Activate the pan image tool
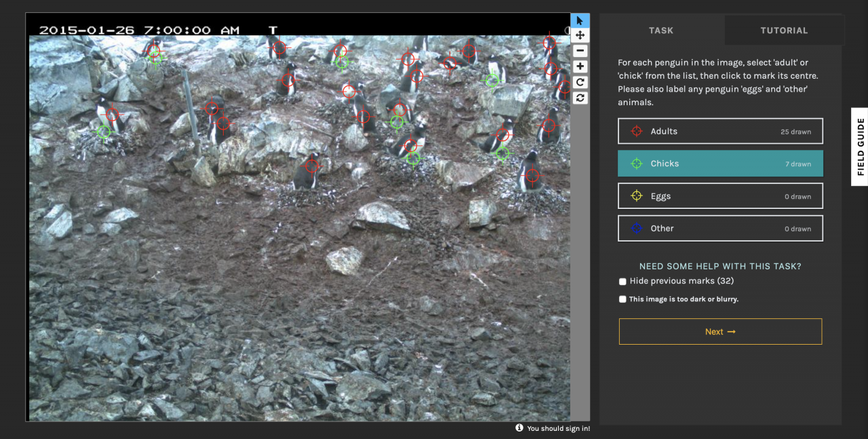Viewport: 868px width, 439px height. [x=580, y=35]
